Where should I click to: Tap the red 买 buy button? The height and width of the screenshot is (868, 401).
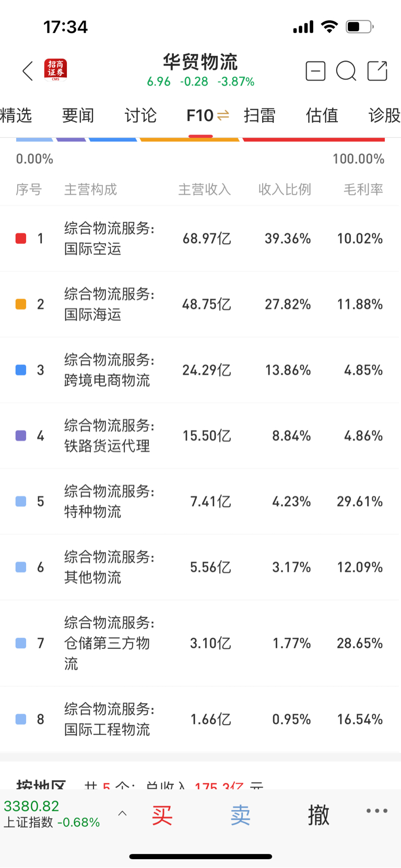coord(162,815)
